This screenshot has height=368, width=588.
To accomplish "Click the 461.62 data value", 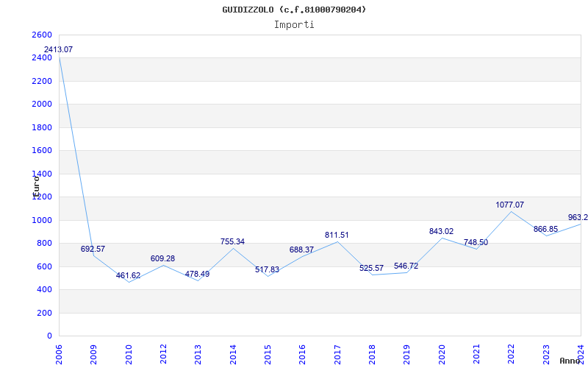I will tap(128, 275).
